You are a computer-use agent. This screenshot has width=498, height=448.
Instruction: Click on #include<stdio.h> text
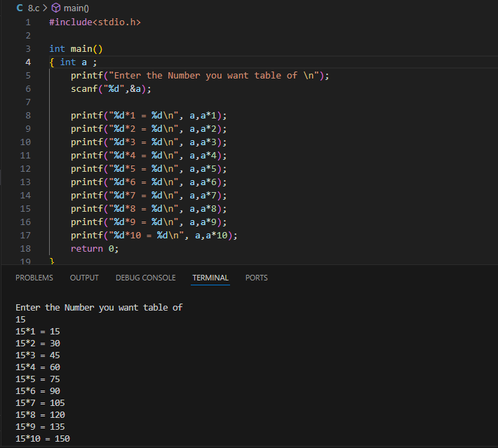[95, 22]
